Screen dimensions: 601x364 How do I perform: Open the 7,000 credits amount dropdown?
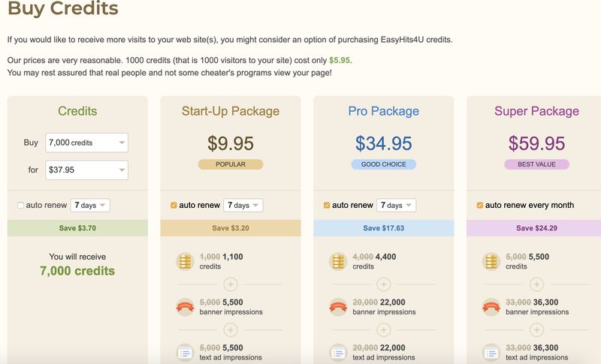click(x=87, y=143)
